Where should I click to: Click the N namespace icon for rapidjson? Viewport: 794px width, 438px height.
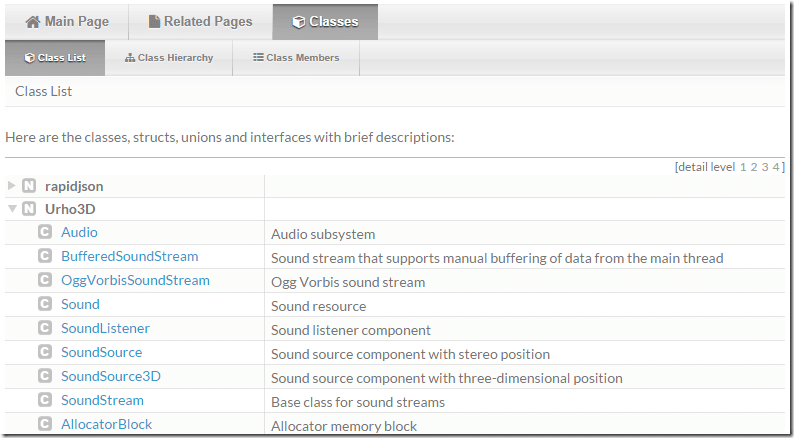point(29,186)
